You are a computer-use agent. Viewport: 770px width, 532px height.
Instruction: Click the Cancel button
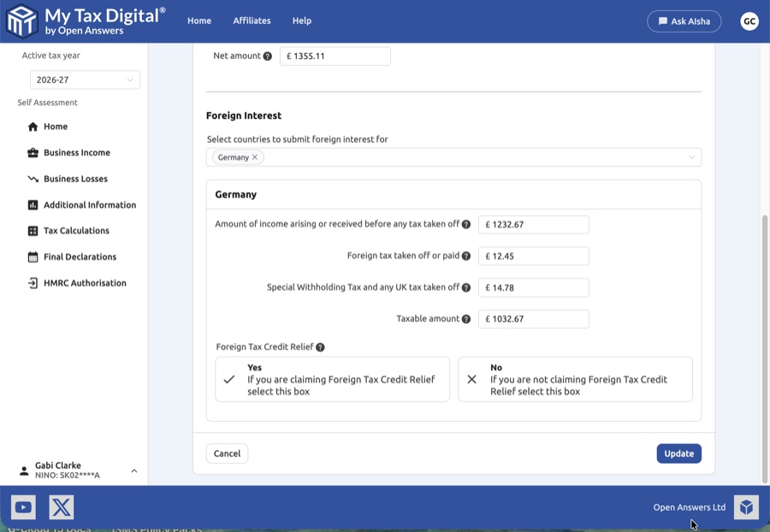pos(227,453)
